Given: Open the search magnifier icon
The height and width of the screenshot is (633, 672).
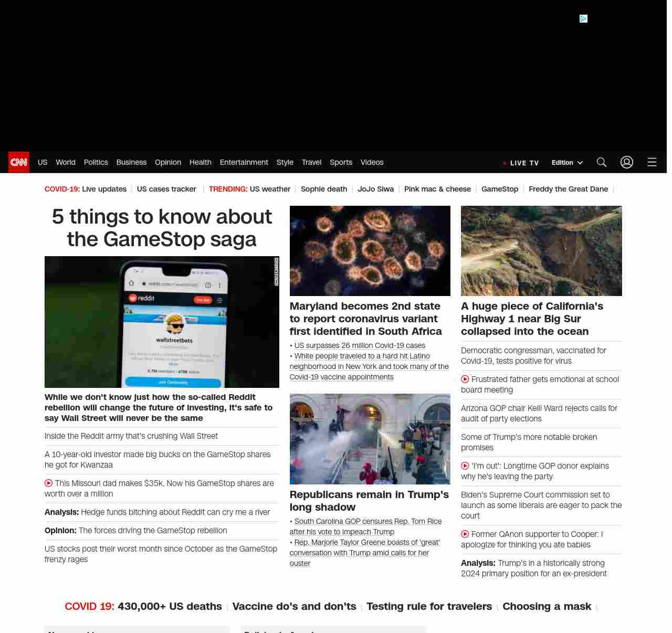Looking at the screenshot, I should point(601,162).
